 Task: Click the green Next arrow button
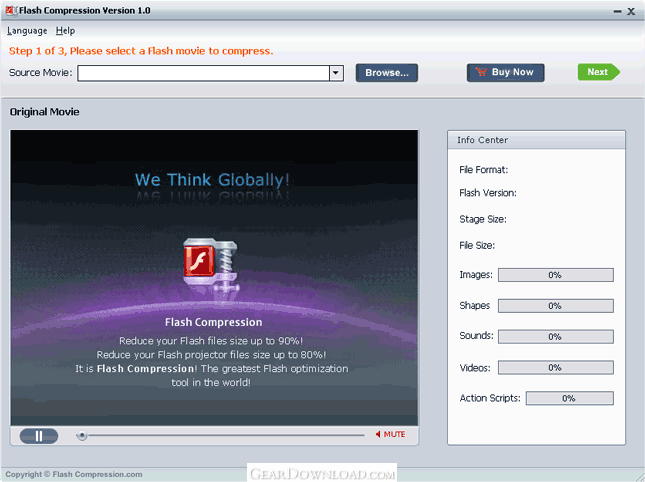coord(599,72)
